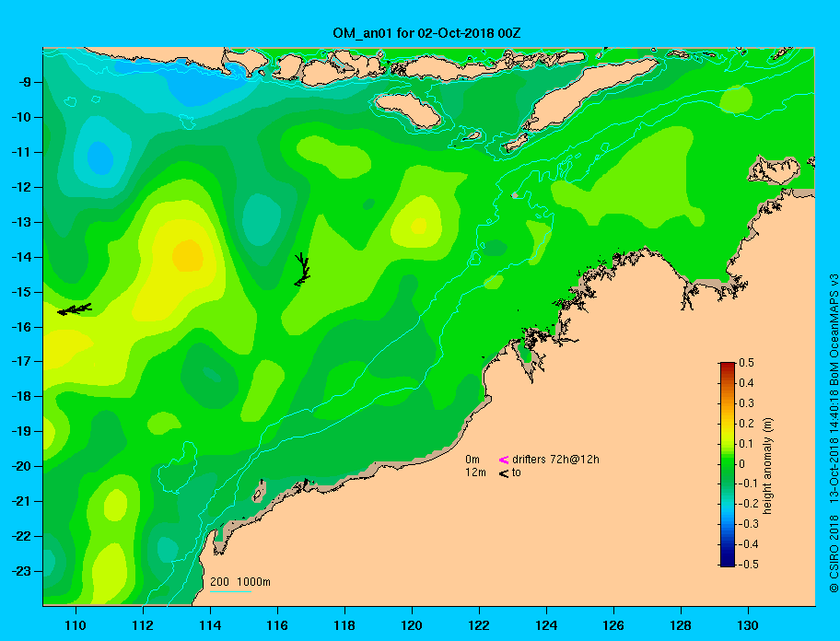Select the black drifter track near 117E
Image resolution: width=840 pixels, height=641 pixels.
(x=302, y=269)
